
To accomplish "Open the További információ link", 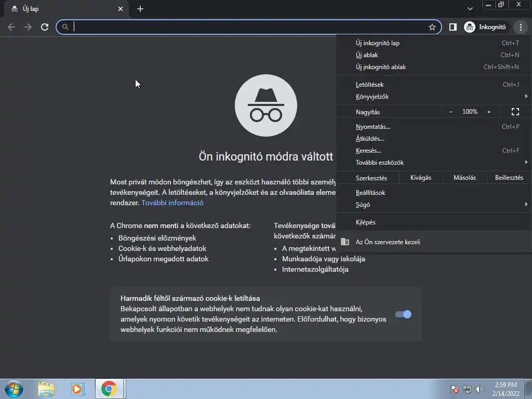I will click(172, 203).
